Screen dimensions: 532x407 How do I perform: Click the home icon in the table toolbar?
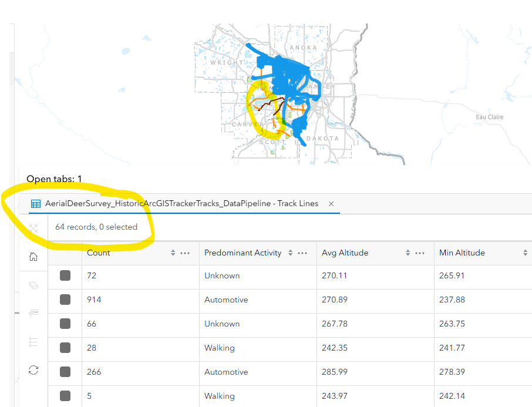point(33,257)
